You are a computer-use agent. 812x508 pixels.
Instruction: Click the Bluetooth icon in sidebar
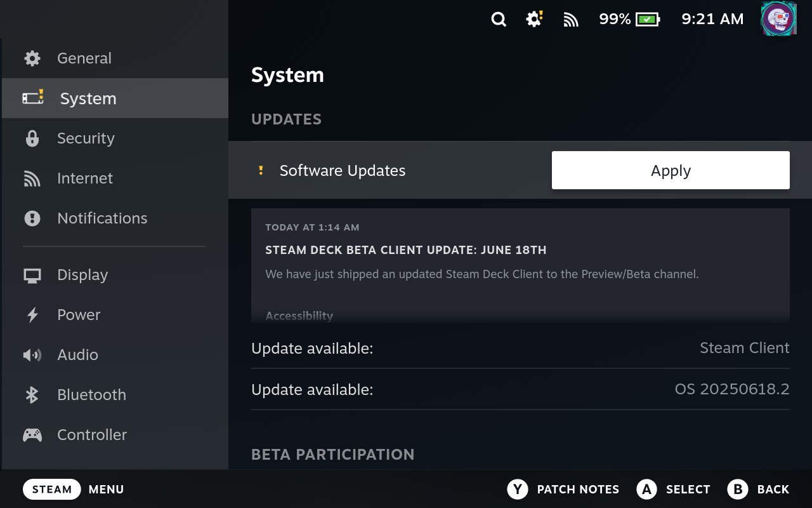point(32,395)
